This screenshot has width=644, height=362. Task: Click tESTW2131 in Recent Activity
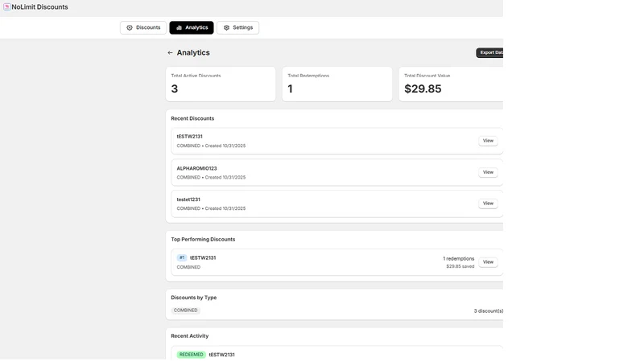(x=222, y=355)
